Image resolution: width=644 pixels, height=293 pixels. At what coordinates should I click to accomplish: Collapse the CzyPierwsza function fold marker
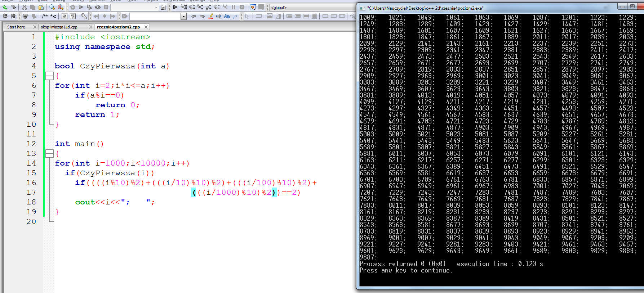click(x=49, y=76)
